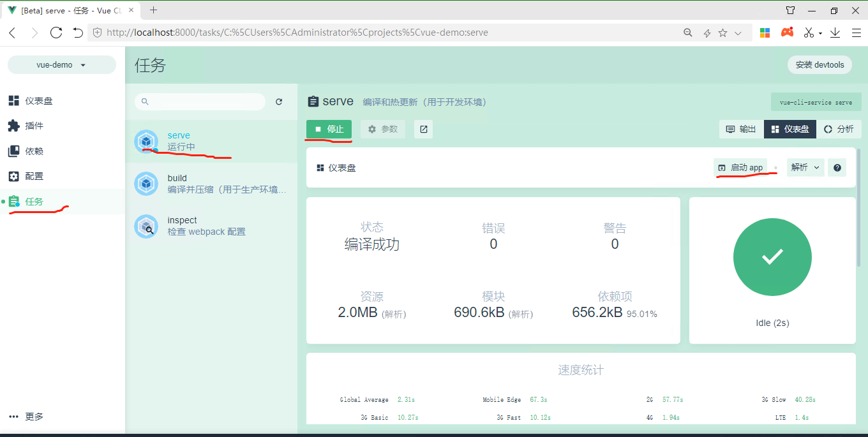868x437 pixels.
Task: Go back in browser history
Action: 12,33
